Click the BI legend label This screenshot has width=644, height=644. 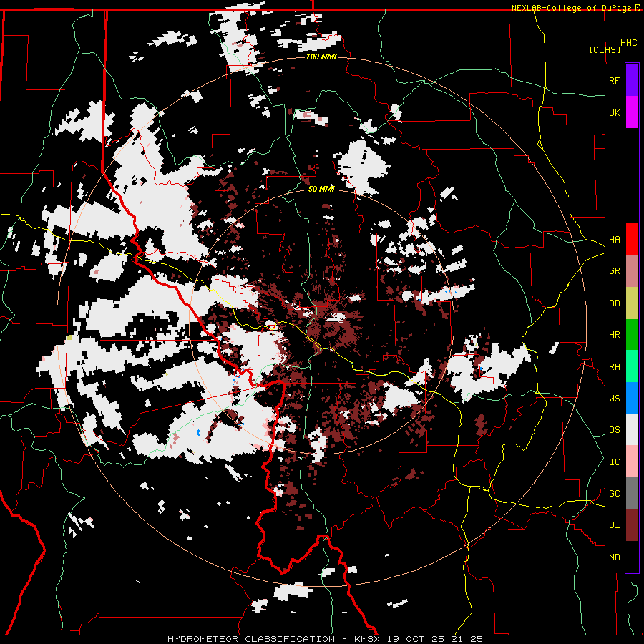[x=614, y=525]
